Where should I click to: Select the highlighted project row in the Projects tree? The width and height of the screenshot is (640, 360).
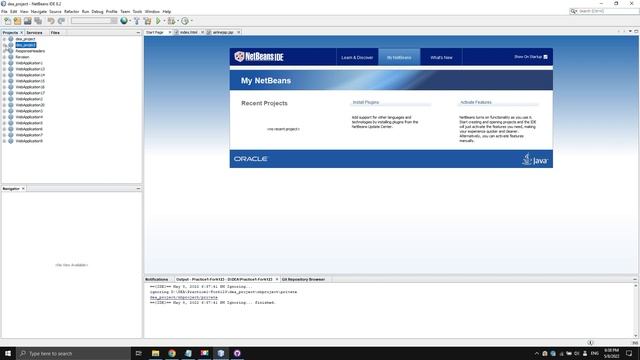click(x=26, y=45)
